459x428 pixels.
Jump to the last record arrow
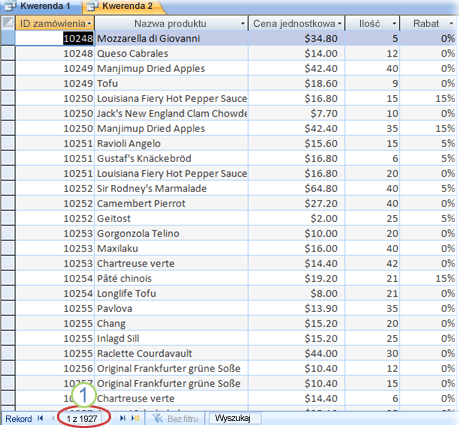(122, 418)
